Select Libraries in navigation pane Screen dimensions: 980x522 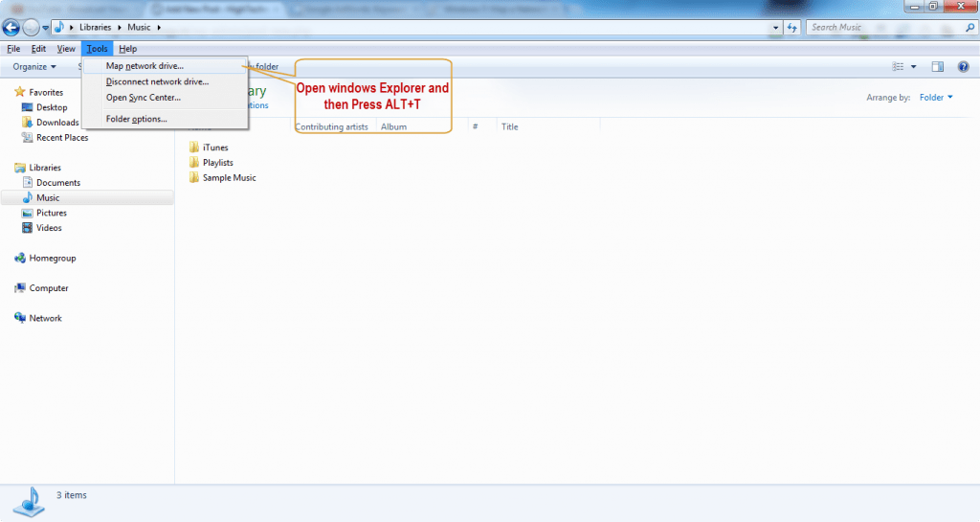click(45, 168)
